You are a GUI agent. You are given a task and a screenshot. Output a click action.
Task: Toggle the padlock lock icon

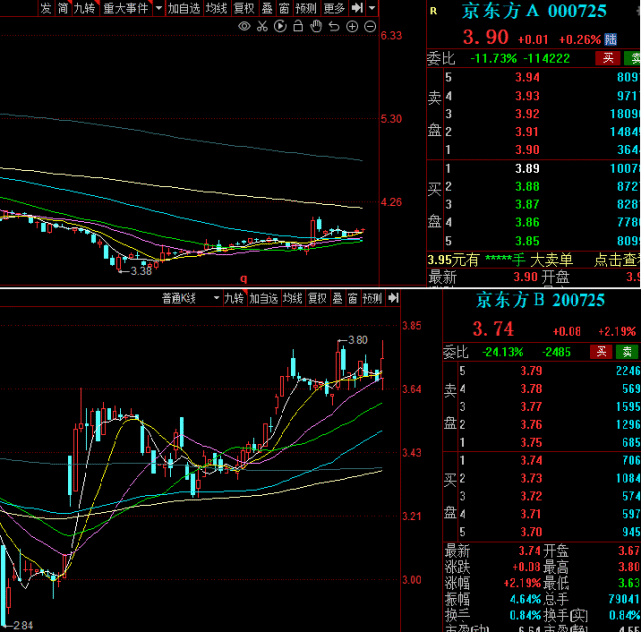(x=298, y=26)
